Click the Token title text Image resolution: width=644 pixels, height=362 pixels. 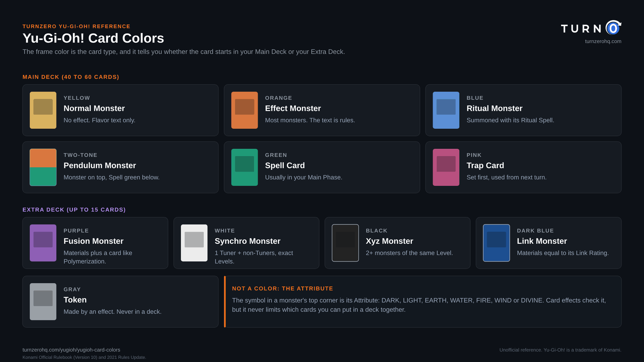pyautogui.click(x=75, y=300)
